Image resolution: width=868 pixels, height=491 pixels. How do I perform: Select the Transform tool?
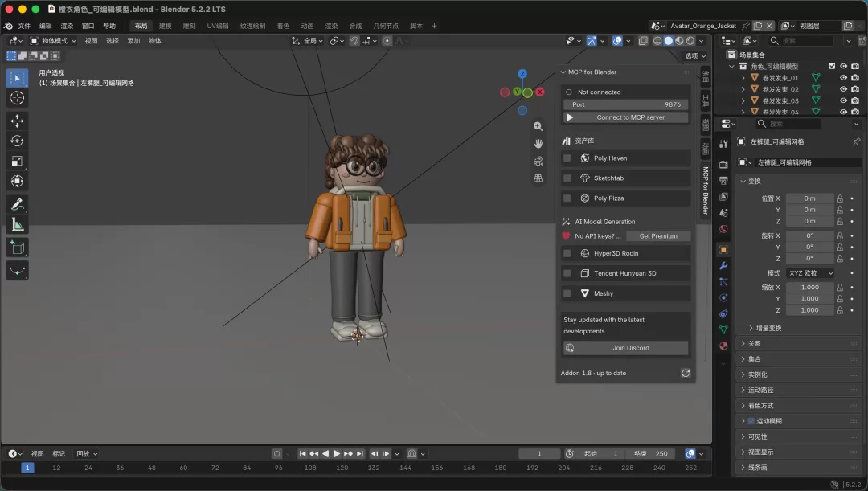pos(17,181)
